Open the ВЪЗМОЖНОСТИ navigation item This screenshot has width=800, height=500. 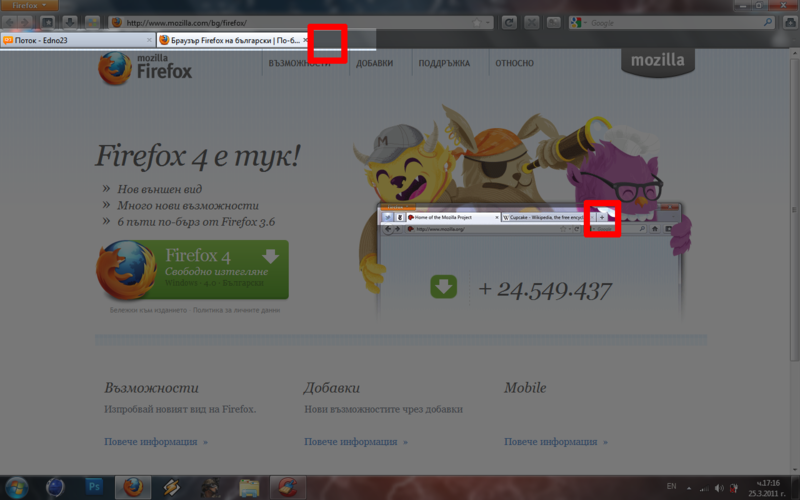click(x=299, y=63)
